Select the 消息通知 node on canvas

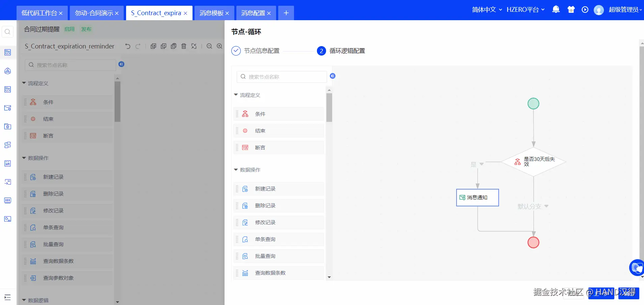click(477, 198)
